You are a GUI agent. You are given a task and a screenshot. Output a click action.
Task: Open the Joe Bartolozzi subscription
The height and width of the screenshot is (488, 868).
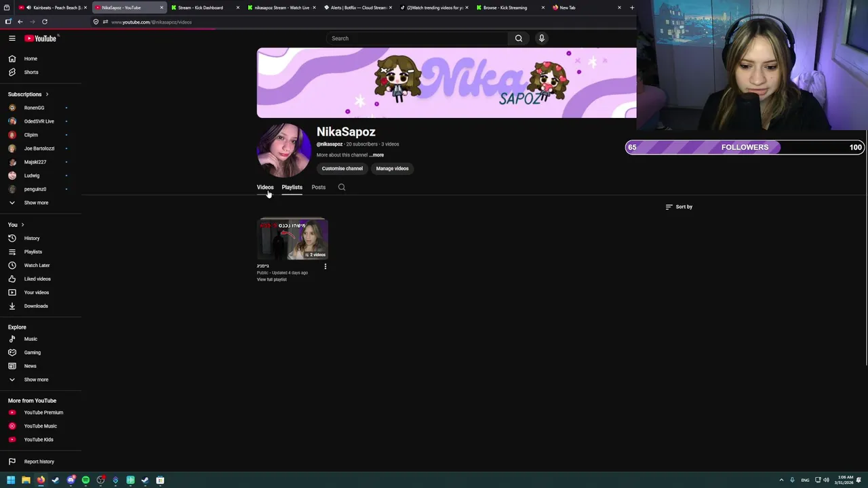(x=41, y=148)
